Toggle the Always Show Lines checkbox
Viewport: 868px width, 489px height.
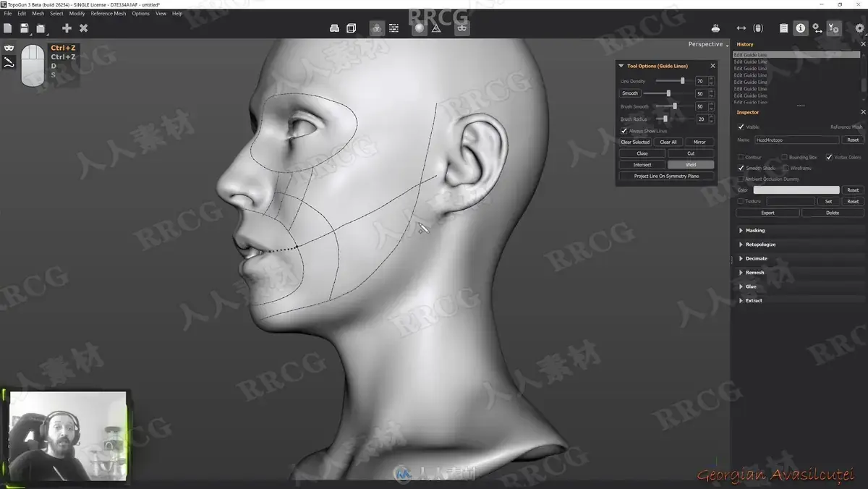624,131
